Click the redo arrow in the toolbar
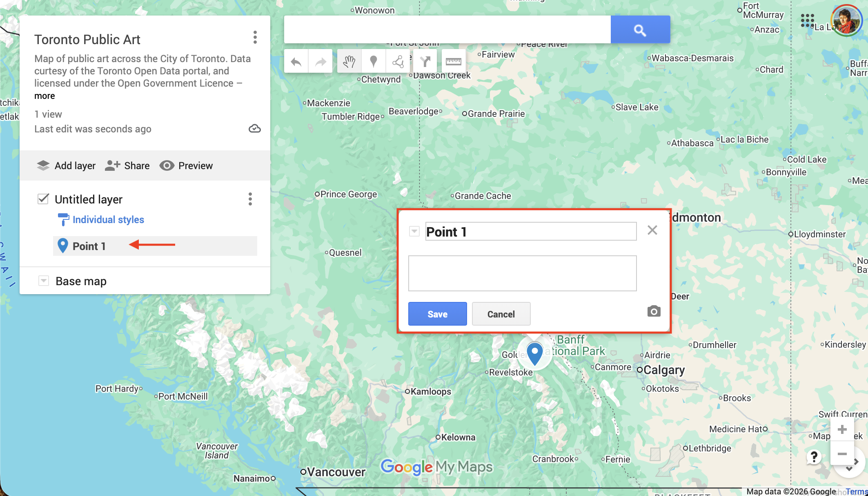 coord(320,62)
